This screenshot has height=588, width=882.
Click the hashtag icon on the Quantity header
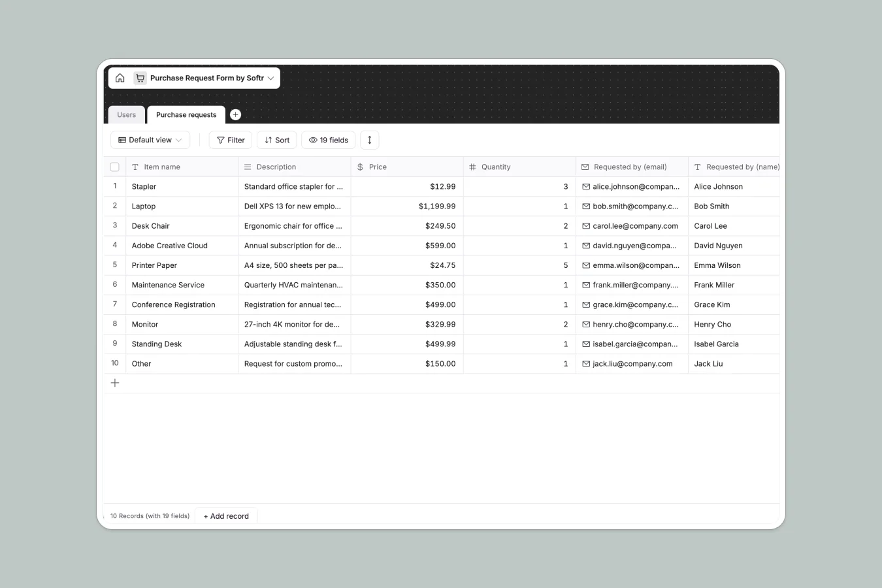pos(472,167)
